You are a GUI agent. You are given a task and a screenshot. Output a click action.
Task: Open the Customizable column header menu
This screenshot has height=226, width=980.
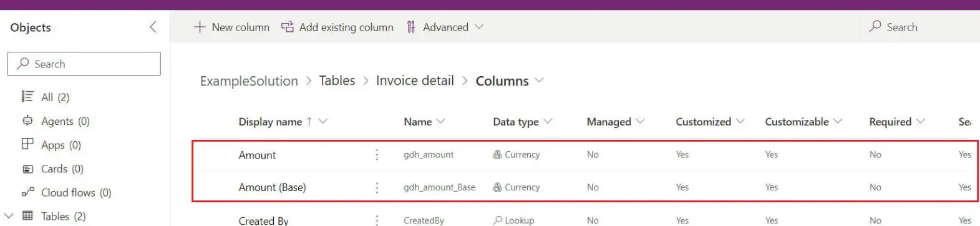pyautogui.click(x=838, y=121)
